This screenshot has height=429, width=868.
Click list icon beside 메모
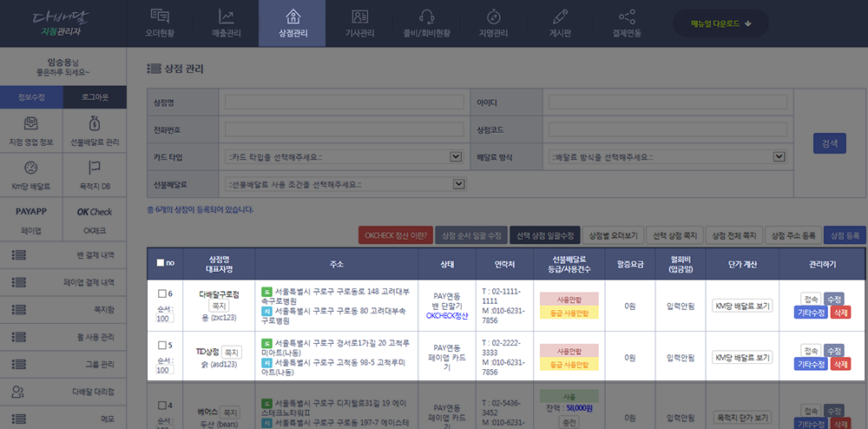click(x=18, y=419)
